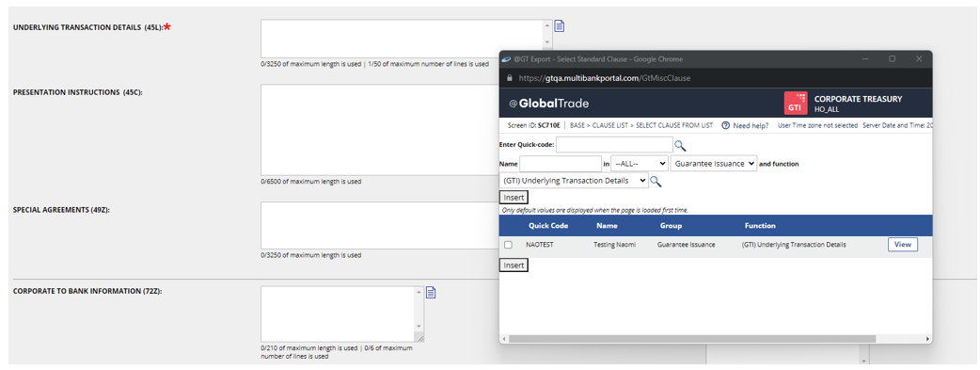Screen dimensions: 980x370
Task: Expand the Guarantee Issuance group dropdown
Action: coord(714,164)
